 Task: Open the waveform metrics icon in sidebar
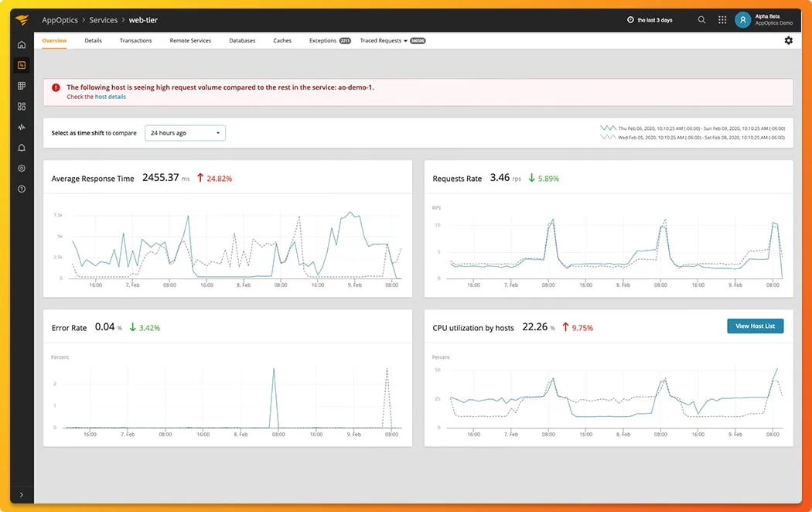22,127
